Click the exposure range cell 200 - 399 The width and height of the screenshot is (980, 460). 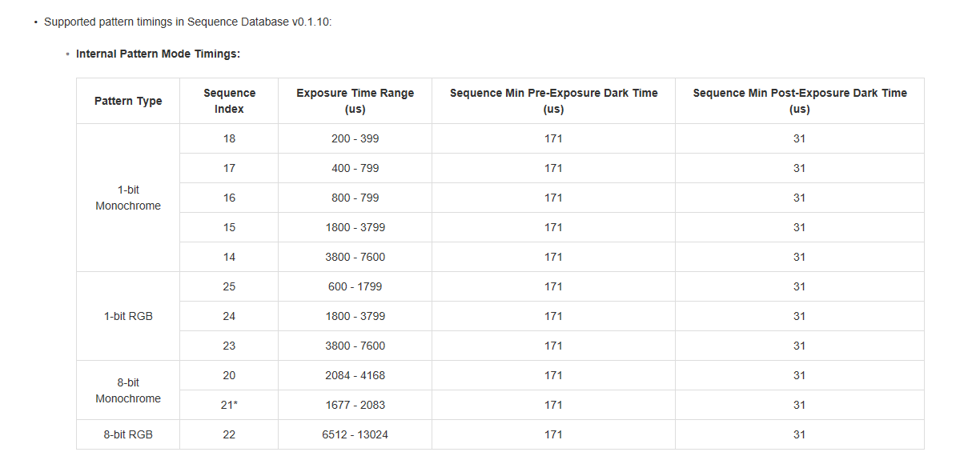pyautogui.click(x=355, y=138)
